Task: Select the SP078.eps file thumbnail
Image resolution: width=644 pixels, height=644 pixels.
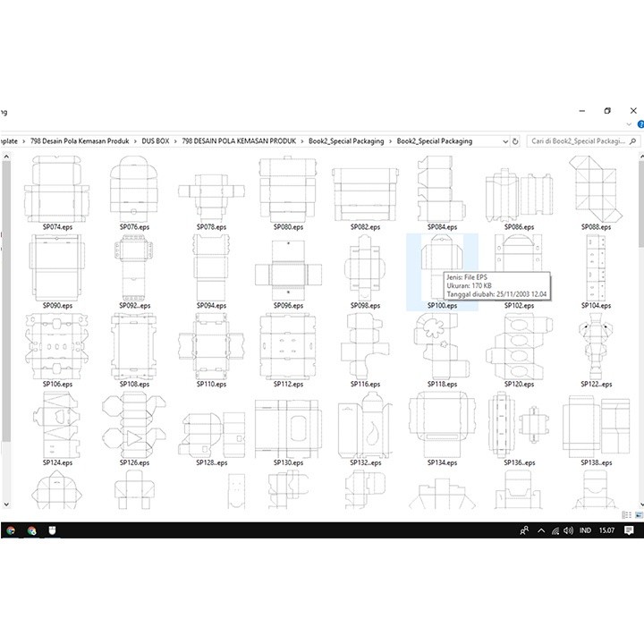Action: pos(211,198)
